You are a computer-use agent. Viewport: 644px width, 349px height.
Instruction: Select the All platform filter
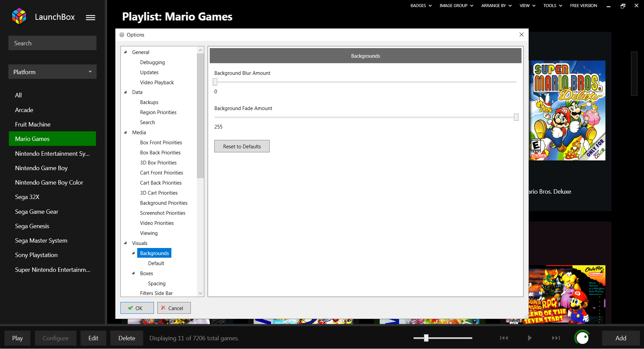(52, 95)
